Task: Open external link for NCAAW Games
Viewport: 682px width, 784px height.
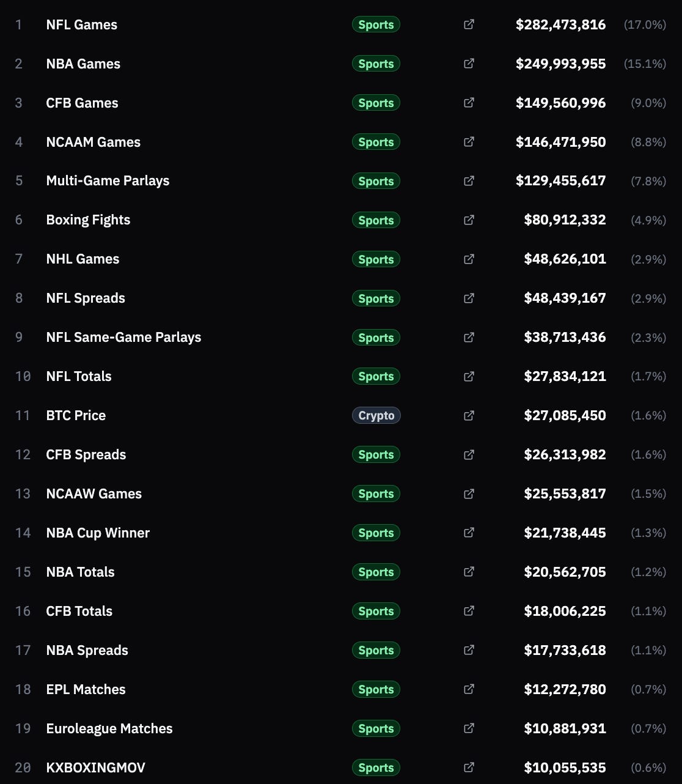Action: [x=469, y=494]
